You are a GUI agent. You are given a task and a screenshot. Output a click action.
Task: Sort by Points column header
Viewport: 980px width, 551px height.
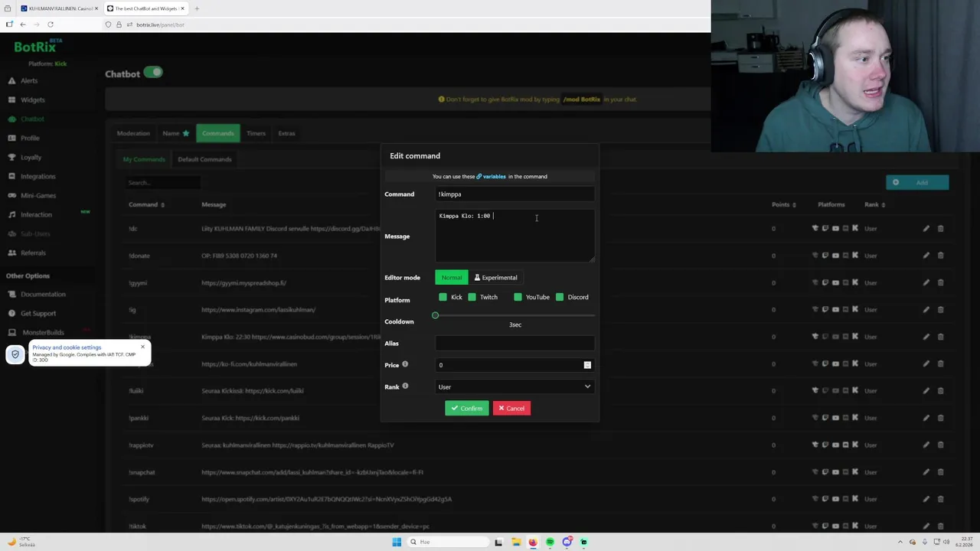coord(783,204)
